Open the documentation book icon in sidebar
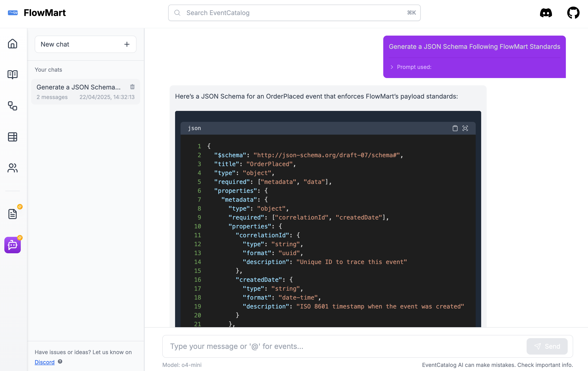This screenshot has width=588, height=371. coord(13,74)
